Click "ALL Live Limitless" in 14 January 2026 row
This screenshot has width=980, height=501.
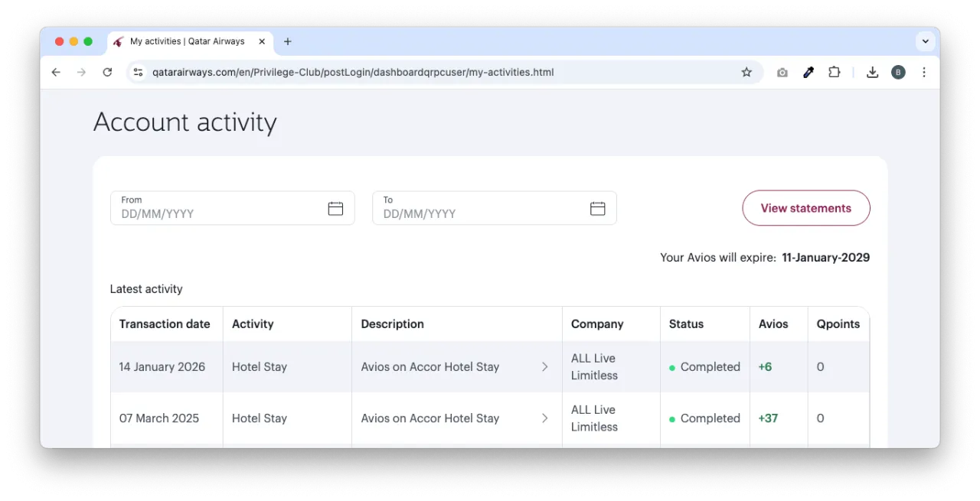[x=594, y=367]
